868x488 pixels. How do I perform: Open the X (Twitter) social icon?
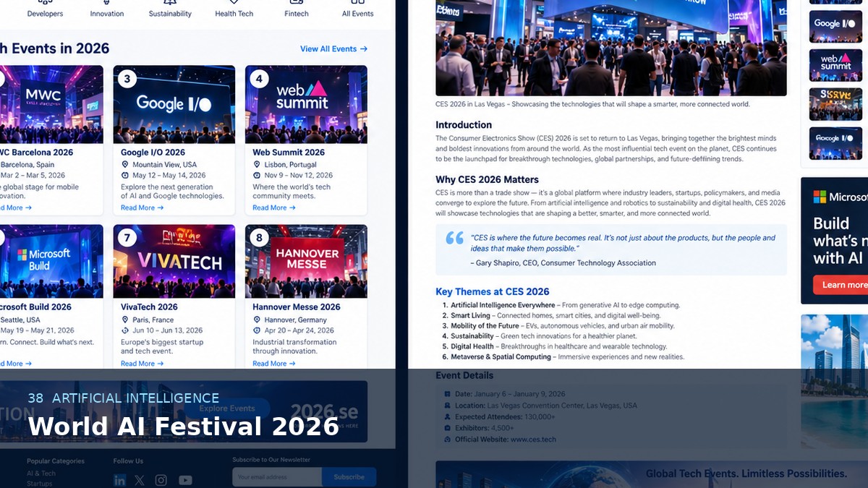click(x=140, y=480)
